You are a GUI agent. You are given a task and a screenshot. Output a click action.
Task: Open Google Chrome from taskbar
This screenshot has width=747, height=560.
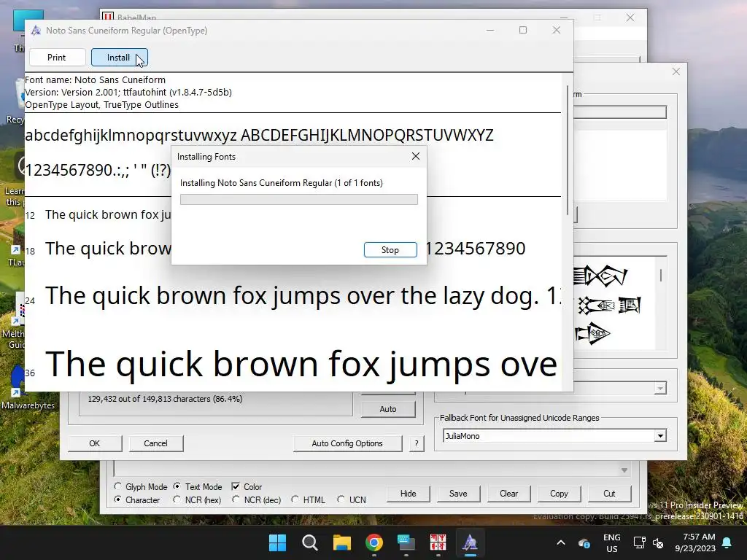click(374, 542)
